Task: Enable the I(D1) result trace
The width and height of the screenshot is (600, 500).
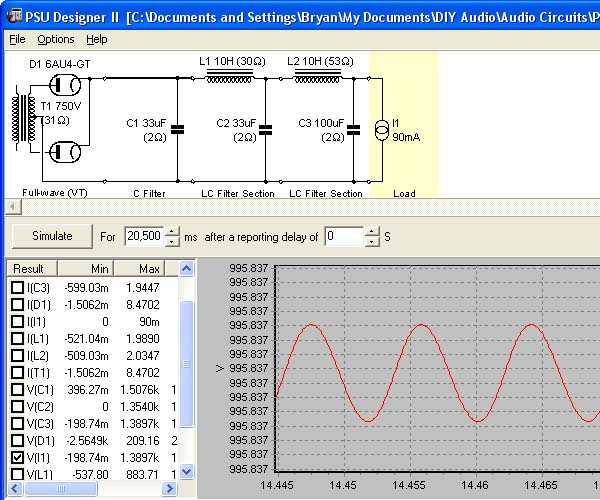Action: tap(17, 305)
